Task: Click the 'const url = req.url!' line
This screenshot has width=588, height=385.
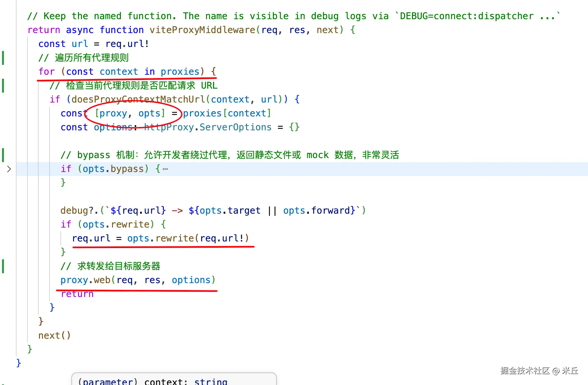Action: [94, 44]
